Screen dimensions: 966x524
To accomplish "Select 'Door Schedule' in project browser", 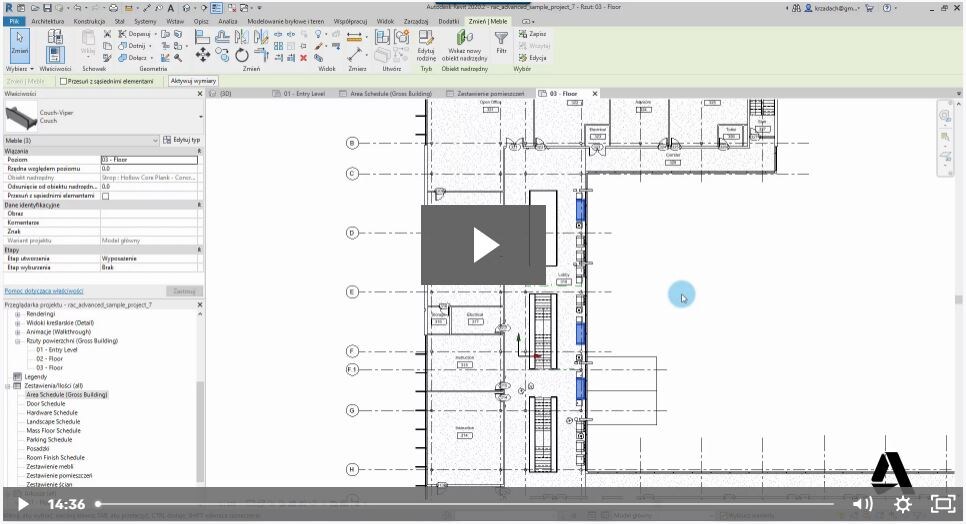I will pos(46,404).
